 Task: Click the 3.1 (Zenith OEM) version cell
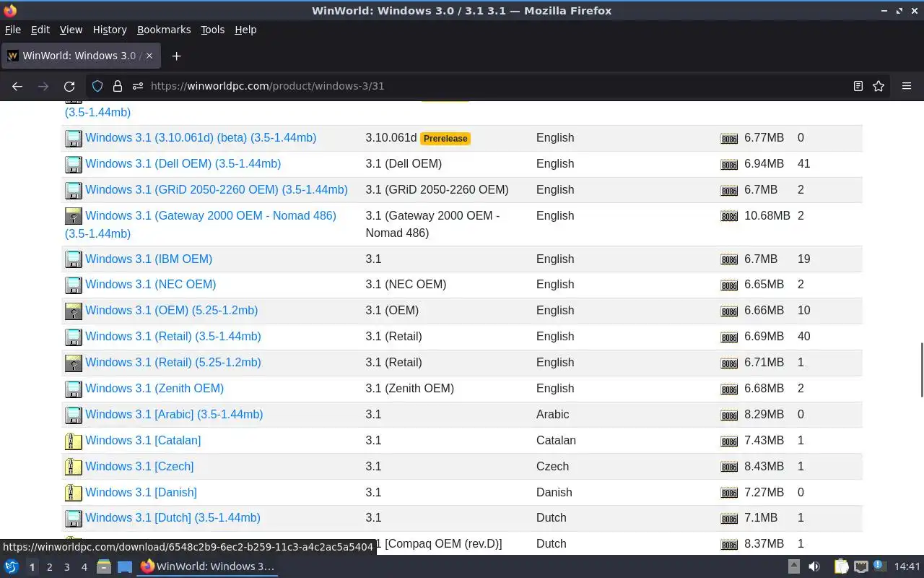pos(409,388)
